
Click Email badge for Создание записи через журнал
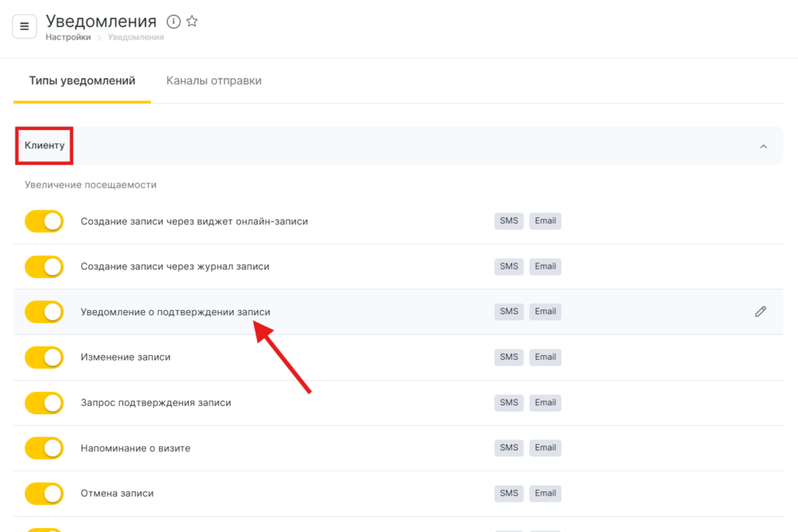546,266
